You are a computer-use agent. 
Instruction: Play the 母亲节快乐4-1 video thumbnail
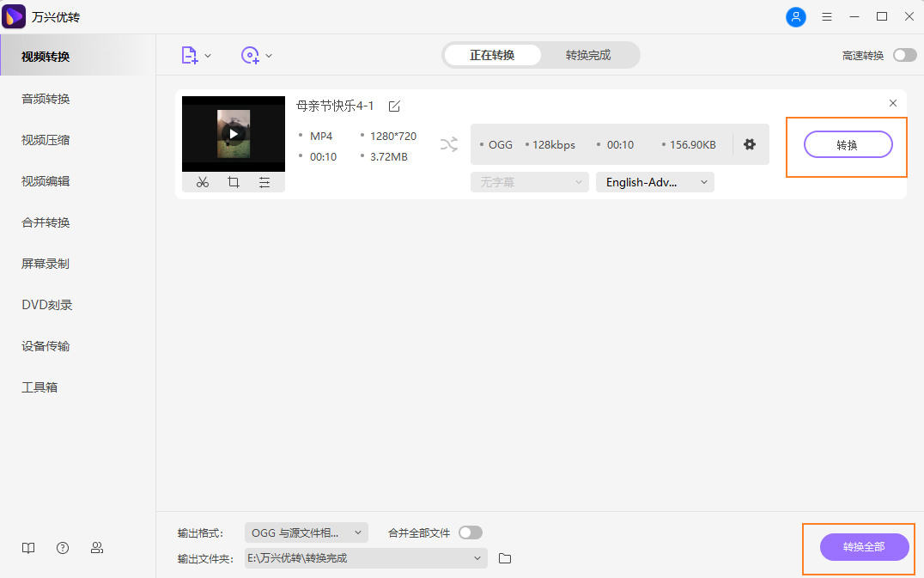click(233, 133)
